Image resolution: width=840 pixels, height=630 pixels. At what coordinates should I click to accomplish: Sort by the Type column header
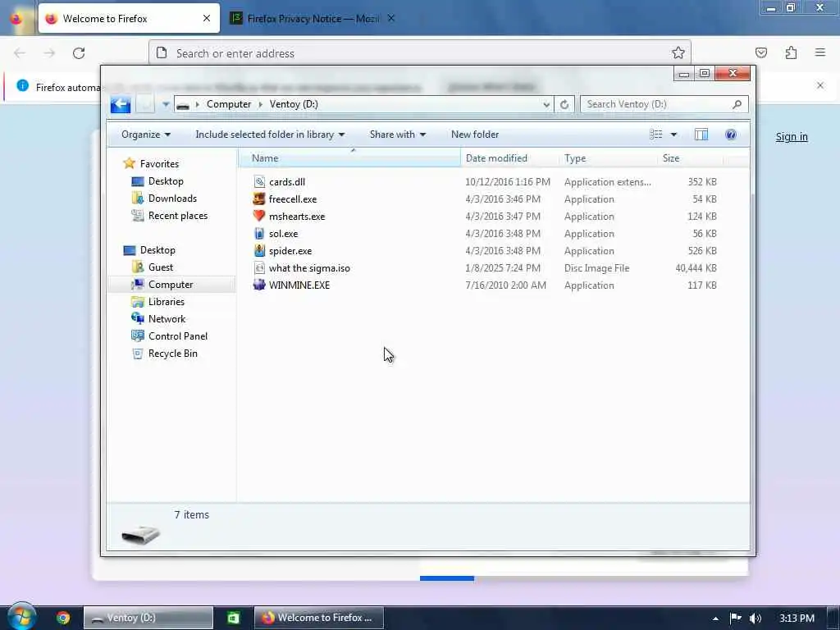(608, 158)
